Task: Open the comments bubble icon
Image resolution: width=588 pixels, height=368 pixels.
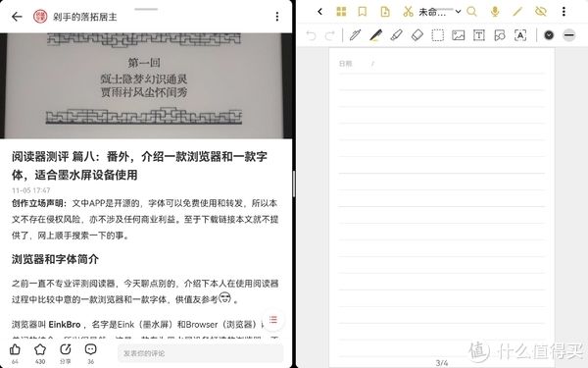Action: pyautogui.click(x=91, y=349)
